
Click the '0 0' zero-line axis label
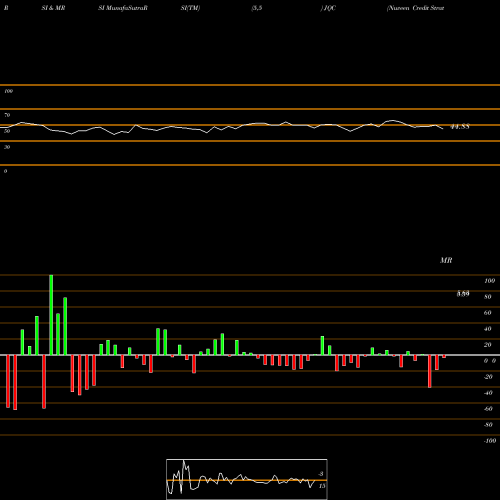(x=490, y=361)
